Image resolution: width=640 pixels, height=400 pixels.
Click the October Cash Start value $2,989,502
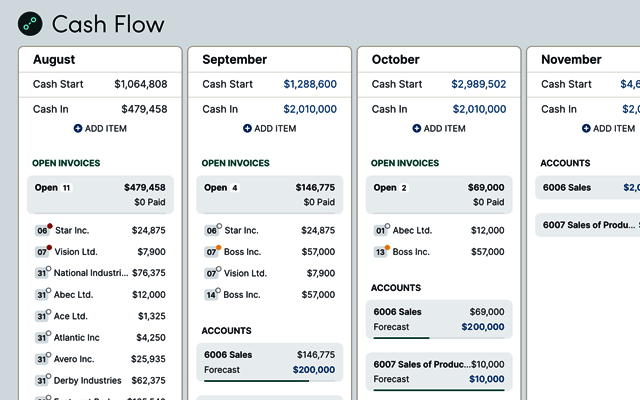point(478,84)
